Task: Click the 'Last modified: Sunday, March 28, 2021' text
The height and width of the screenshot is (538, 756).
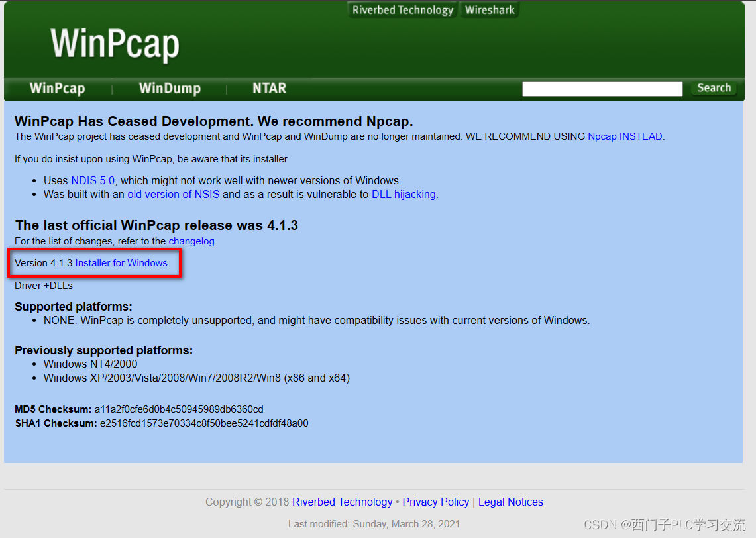Action: click(x=374, y=524)
